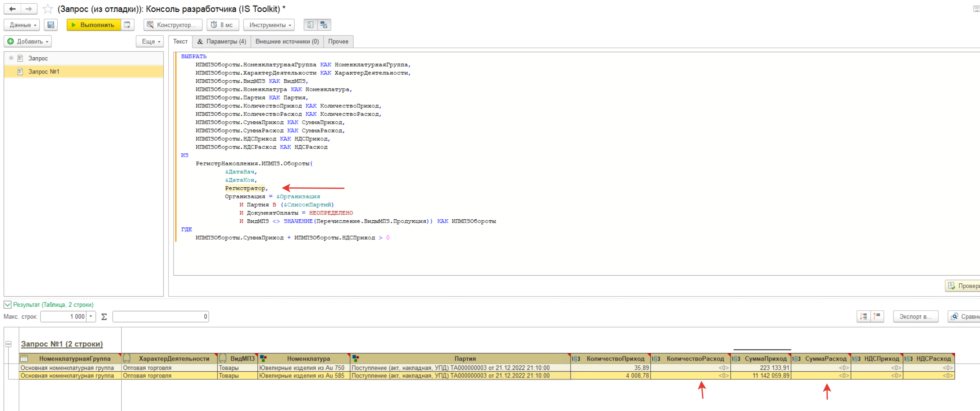Click the 8 мс timer button
The width and height of the screenshot is (980, 411).
click(223, 25)
